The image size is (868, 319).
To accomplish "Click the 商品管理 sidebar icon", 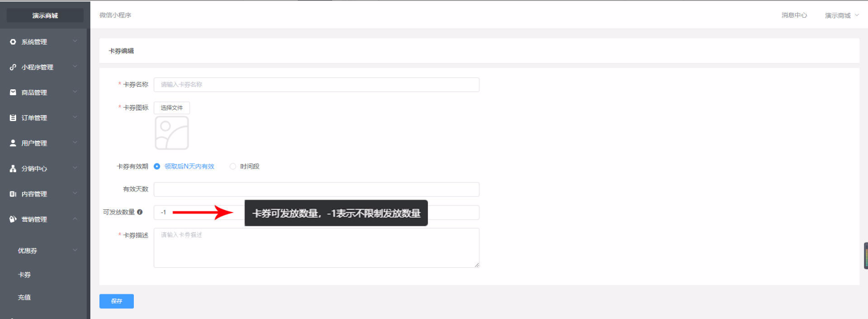I will [x=13, y=93].
